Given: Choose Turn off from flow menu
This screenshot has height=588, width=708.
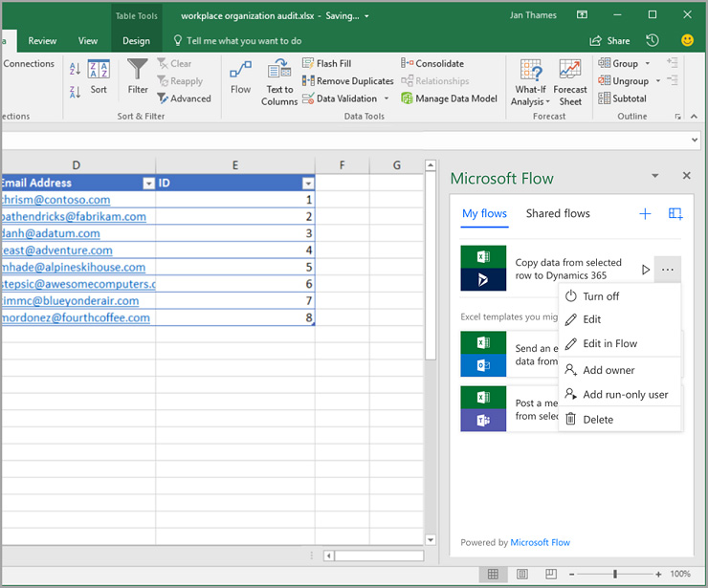Looking at the screenshot, I should coord(620,296).
